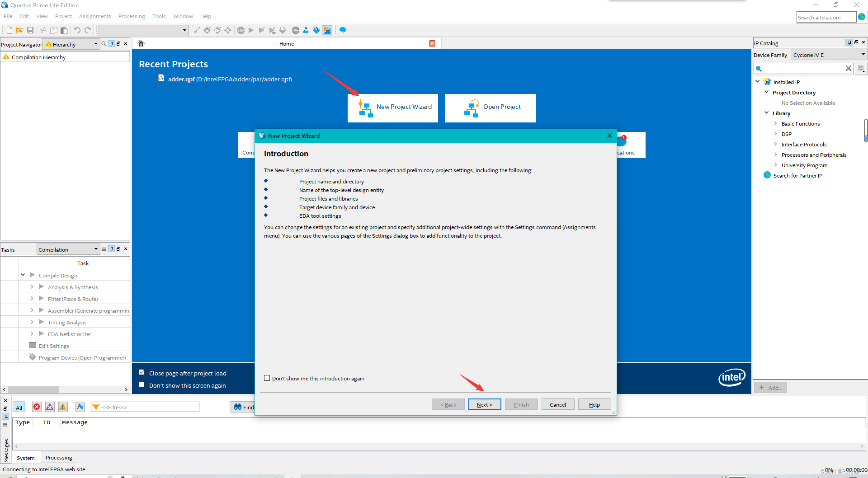
Task: Click the Edit Settings task
Action: tap(54, 346)
